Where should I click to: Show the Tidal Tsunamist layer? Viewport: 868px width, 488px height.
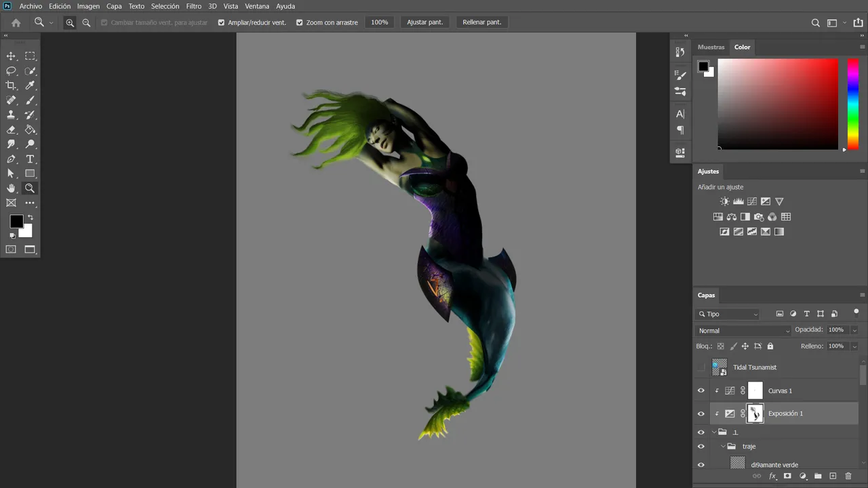click(x=701, y=367)
